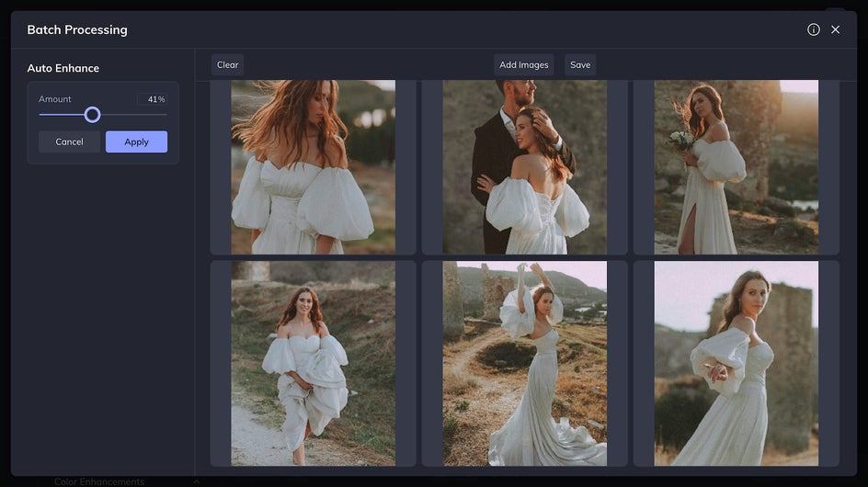Select the photo of bride with raised arms
The height and width of the screenshot is (487, 868).
524,363
